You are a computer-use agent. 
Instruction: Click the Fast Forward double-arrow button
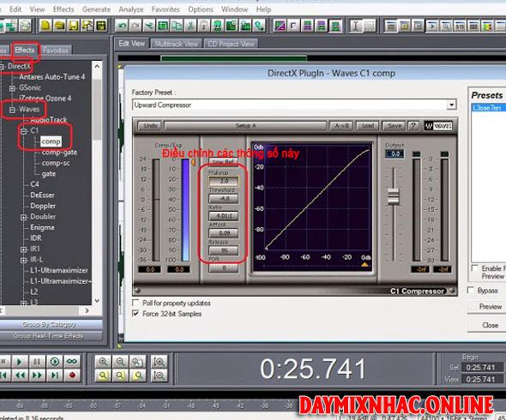coord(37,375)
